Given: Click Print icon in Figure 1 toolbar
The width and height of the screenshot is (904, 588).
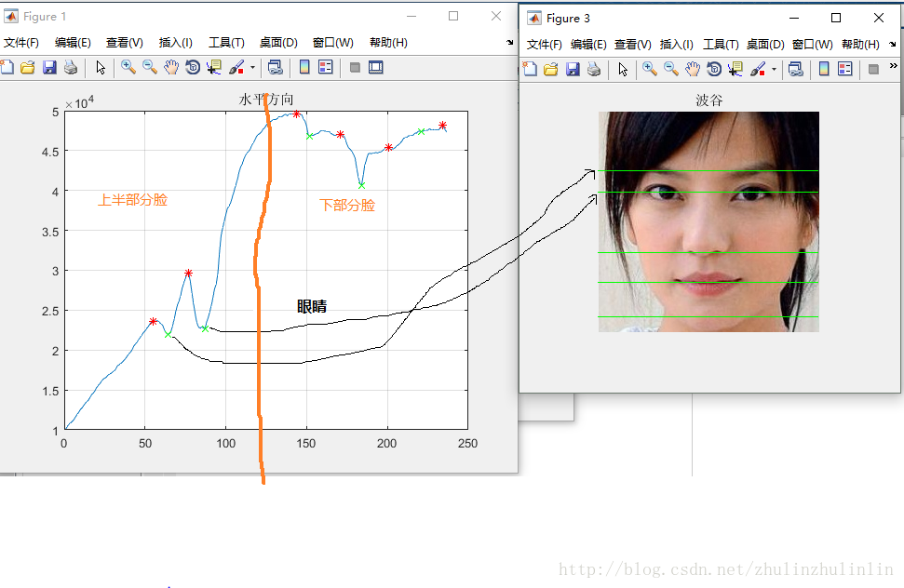Looking at the screenshot, I should pos(71,67).
